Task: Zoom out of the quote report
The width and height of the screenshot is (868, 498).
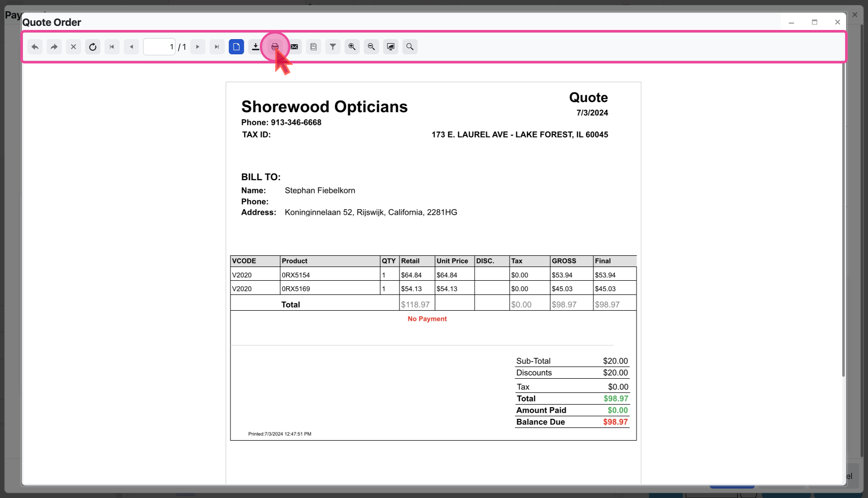Action: 372,47
